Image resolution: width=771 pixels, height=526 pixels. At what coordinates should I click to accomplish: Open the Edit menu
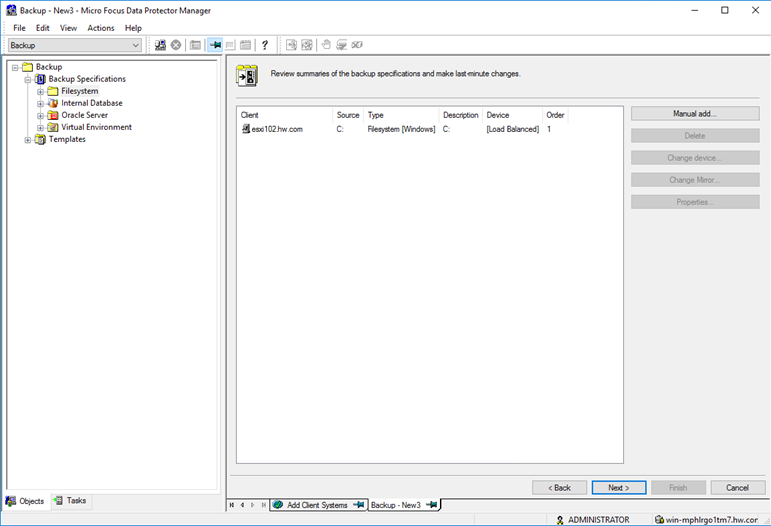(43, 28)
